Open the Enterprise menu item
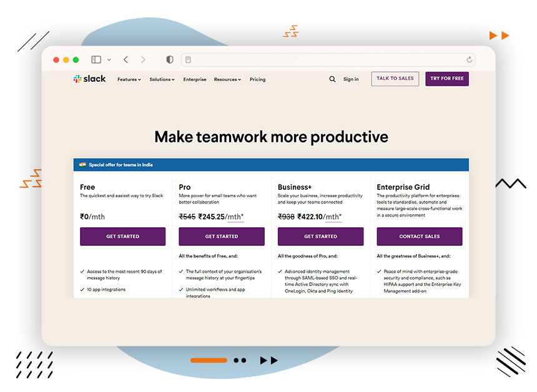This screenshot has width=537, height=392. point(194,79)
